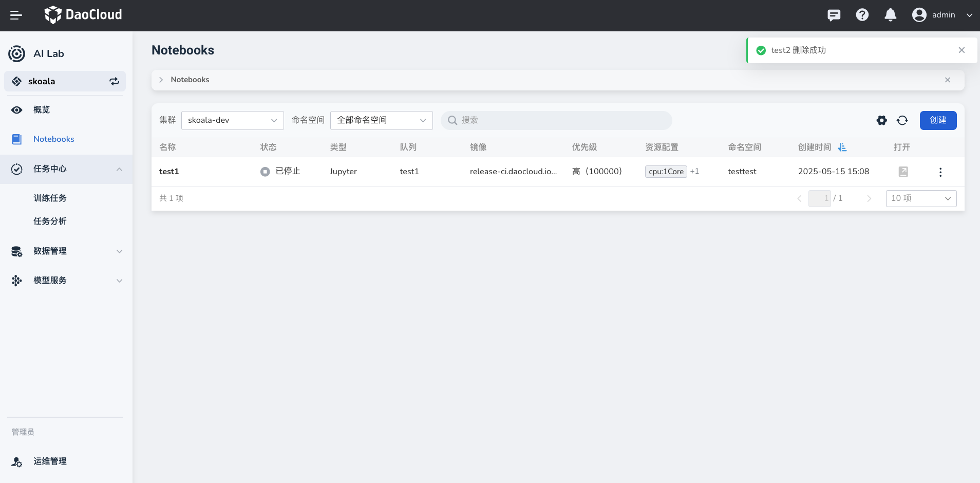Open the messages chat icon

point(834,15)
